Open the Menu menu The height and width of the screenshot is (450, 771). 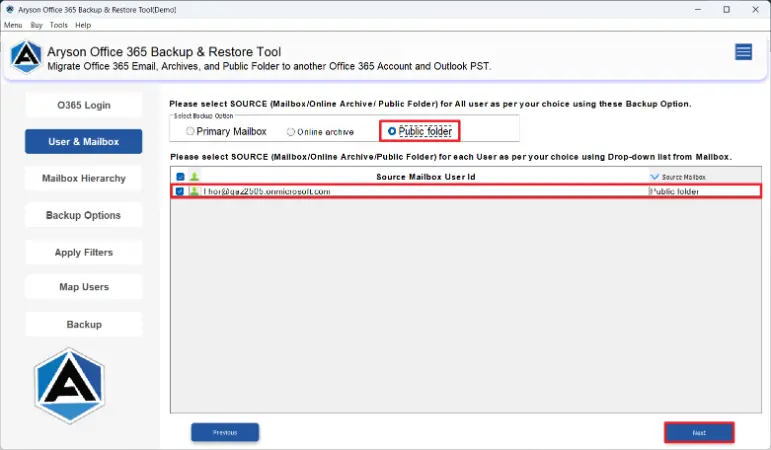click(x=13, y=25)
